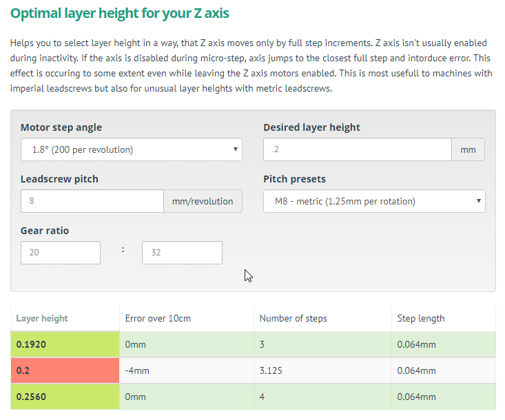Select the red 0.2 layer height cell

[x=65, y=370]
